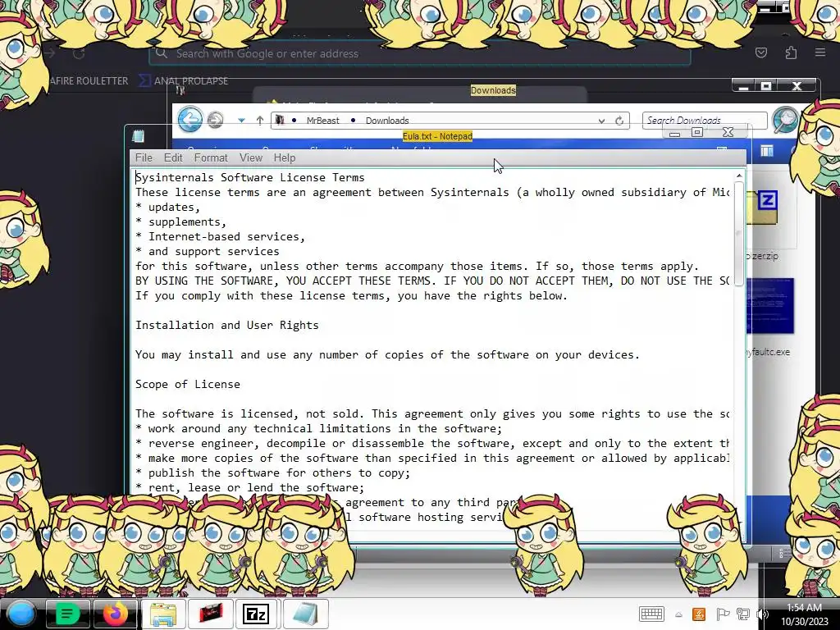Open the green notes app on taskbar
840x630 pixels.
[x=67, y=614]
